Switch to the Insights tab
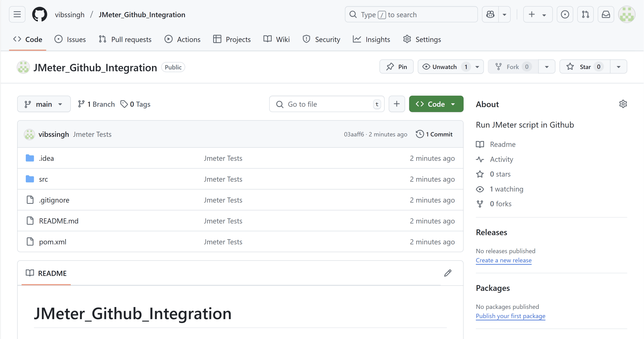644x339 pixels. coord(372,39)
